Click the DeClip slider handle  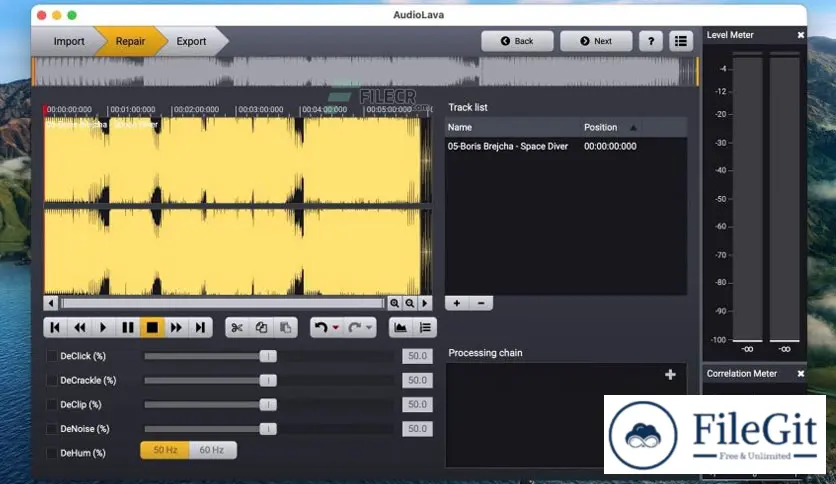[x=268, y=405]
